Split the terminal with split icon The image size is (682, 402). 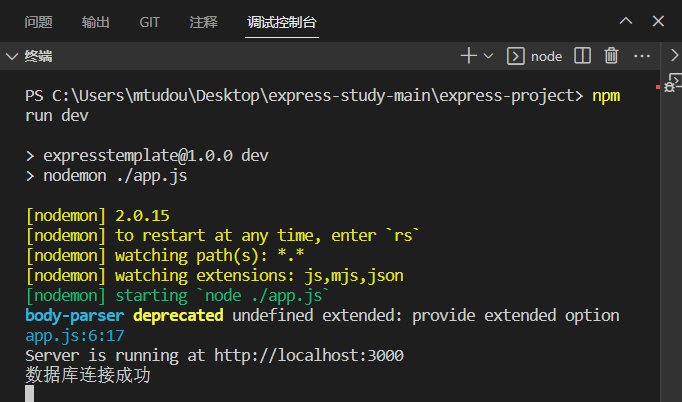click(582, 56)
